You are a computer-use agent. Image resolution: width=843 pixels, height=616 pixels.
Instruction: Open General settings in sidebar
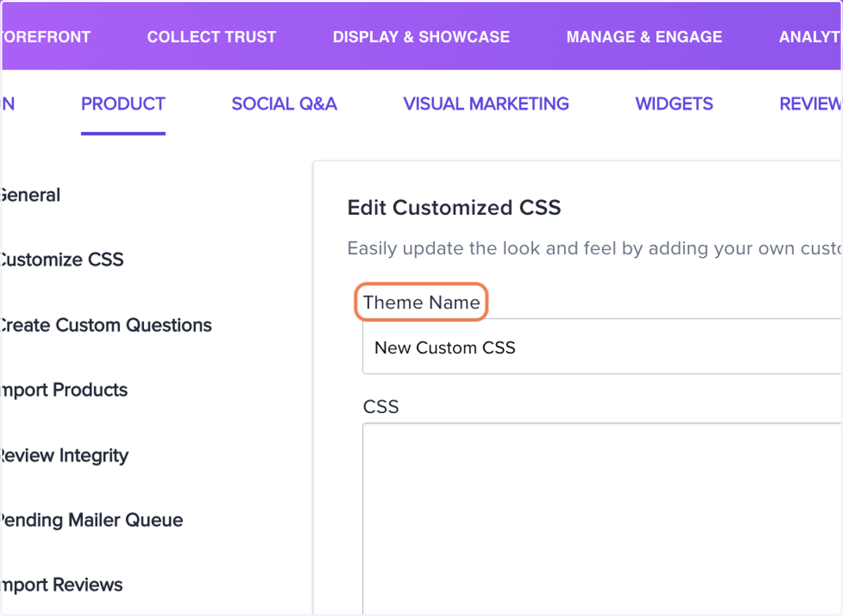click(30, 195)
